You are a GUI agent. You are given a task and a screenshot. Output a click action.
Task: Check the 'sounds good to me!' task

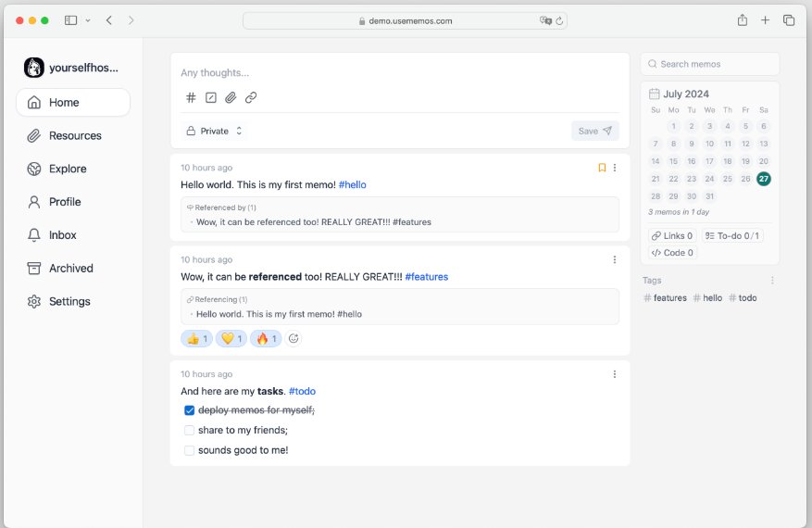coord(189,451)
